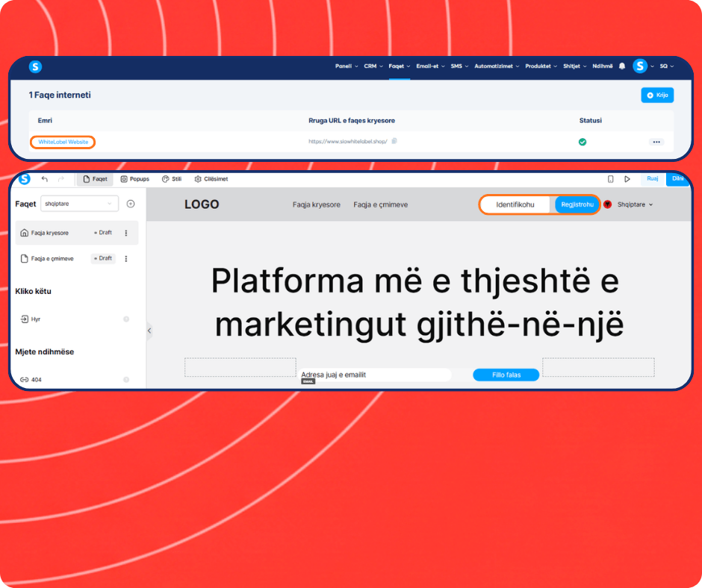Screen dimensions: 702x588
Task: Click the Ruaj save button
Action: point(652,178)
